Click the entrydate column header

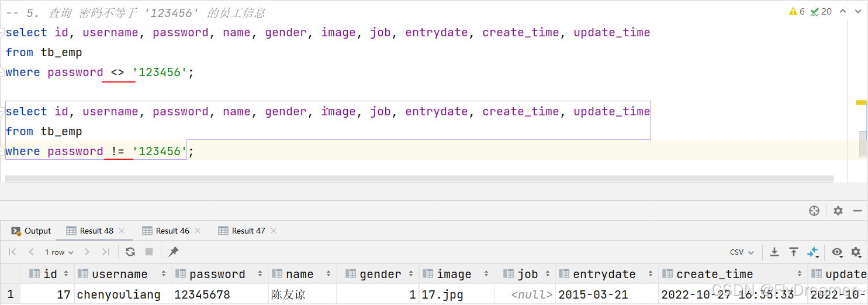[x=607, y=274]
